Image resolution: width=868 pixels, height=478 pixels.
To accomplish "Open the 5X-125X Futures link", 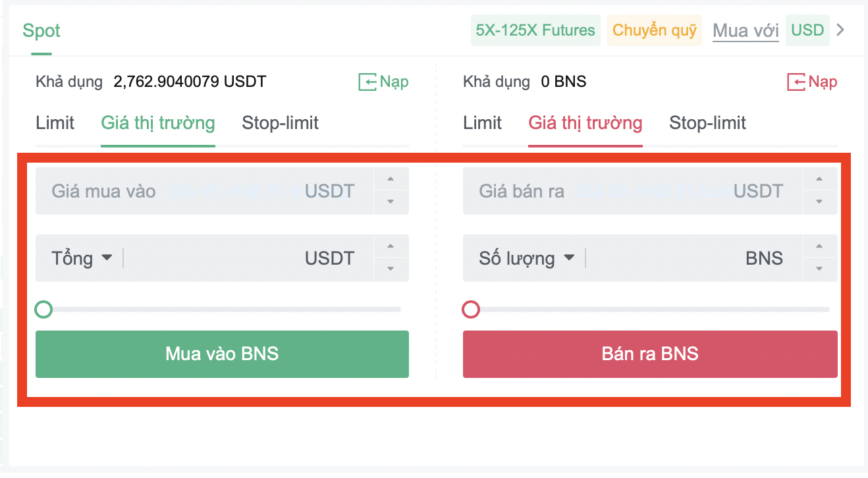I will click(x=535, y=30).
